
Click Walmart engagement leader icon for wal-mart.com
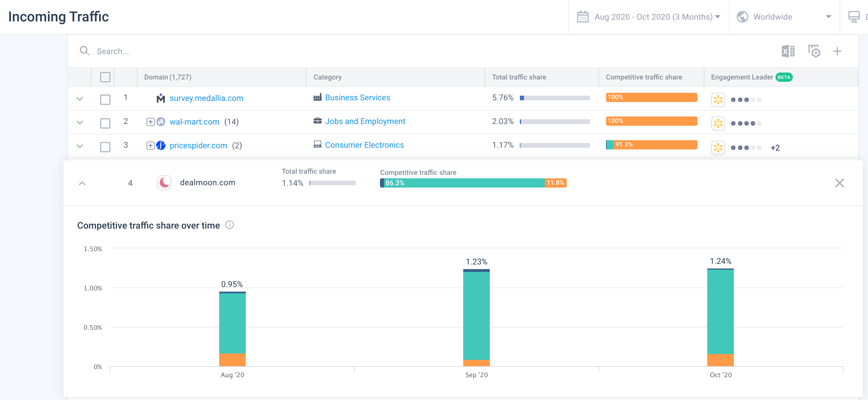[718, 123]
